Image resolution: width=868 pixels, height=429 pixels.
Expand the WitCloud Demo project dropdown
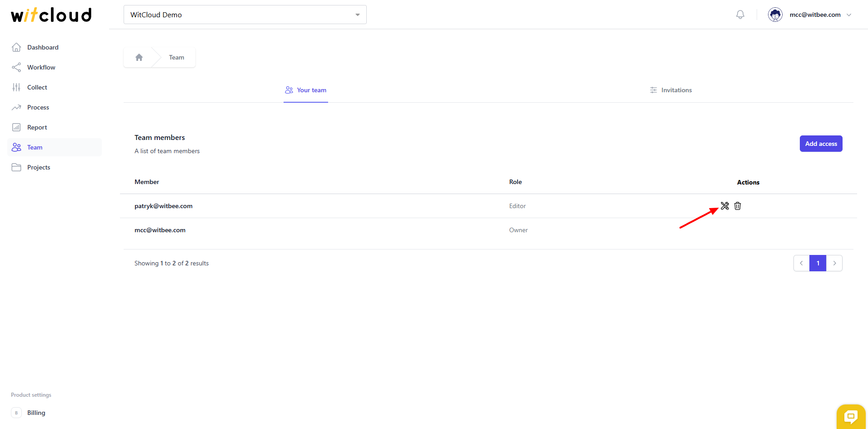point(245,15)
